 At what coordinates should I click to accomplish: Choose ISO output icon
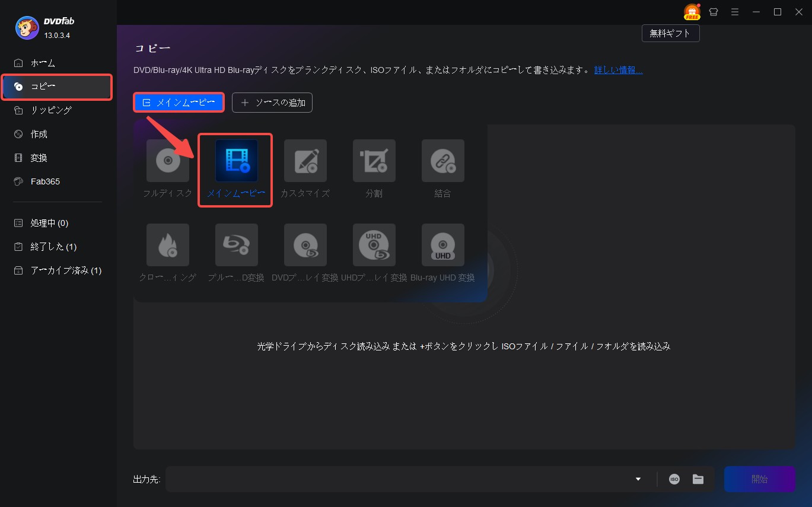pos(674,479)
